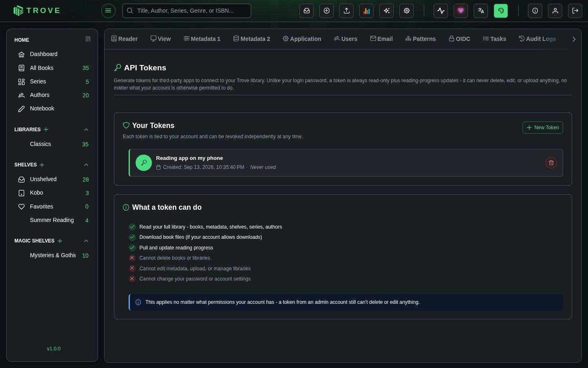Collapse the Magic Shelves section chevron

[86, 241]
